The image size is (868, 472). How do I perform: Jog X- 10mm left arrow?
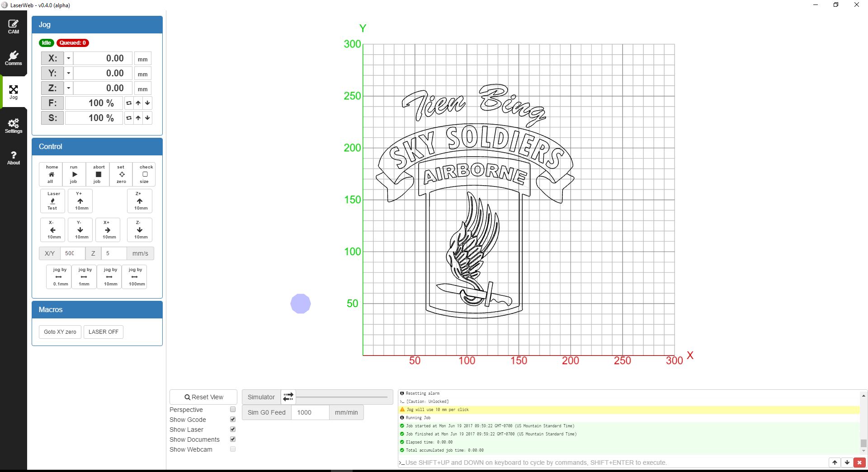[52, 230]
